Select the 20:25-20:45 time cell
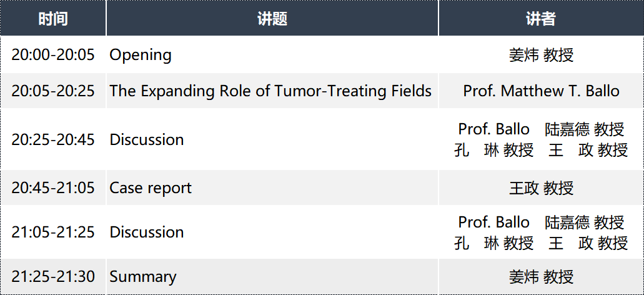Image resolution: width=644 pixels, height=295 pixels. 53,140
